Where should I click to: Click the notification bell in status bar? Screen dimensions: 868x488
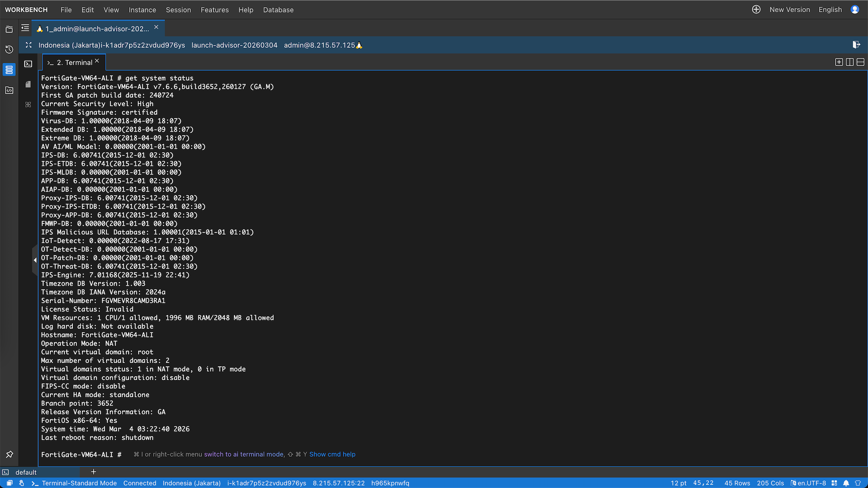[x=846, y=483]
